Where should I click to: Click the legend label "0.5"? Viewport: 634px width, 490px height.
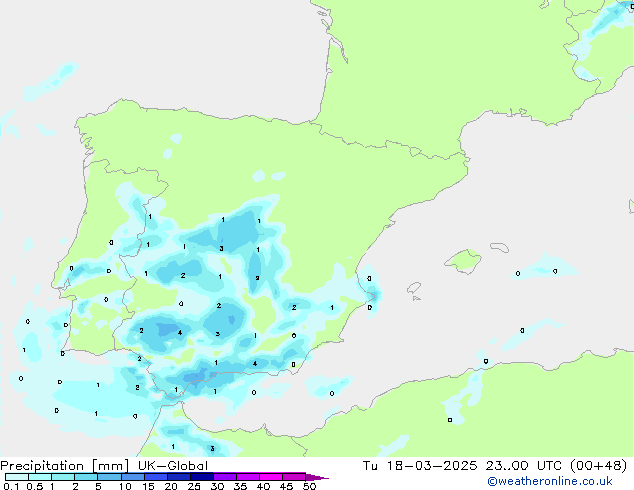coord(35,486)
